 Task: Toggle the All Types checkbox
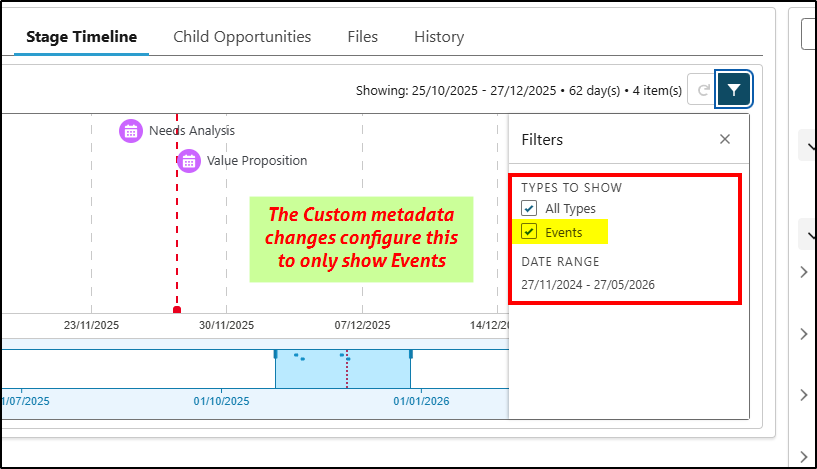529,208
